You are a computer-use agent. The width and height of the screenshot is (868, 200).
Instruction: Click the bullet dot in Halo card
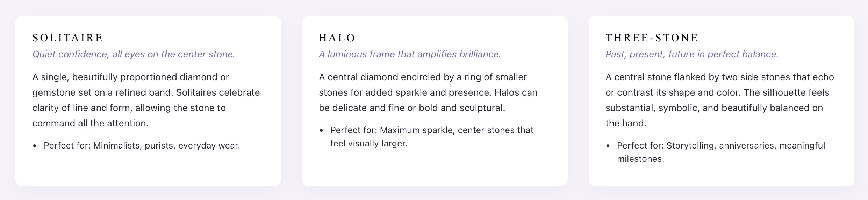pyautogui.click(x=321, y=131)
